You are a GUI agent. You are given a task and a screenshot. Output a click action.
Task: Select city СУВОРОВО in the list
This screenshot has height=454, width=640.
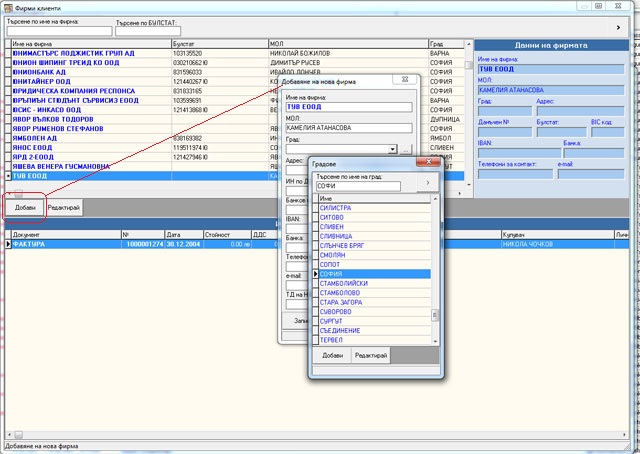375,312
